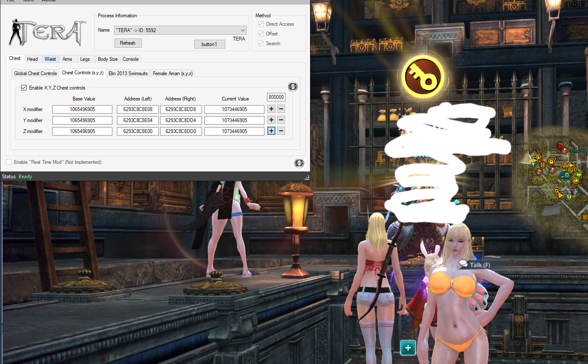Image resolution: width=588 pixels, height=364 pixels.
Task: Click the button1 button
Action: (x=210, y=44)
